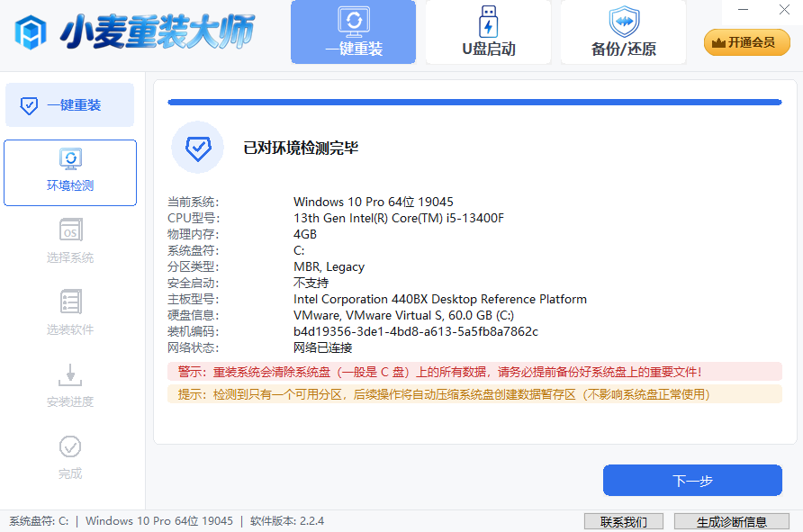The height and width of the screenshot is (532, 803).
Task: Select the 选装软件 list step icon
Action: [x=71, y=302]
